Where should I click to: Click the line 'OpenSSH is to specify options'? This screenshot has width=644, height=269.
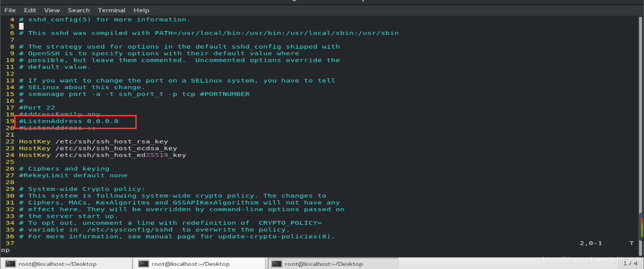point(159,53)
